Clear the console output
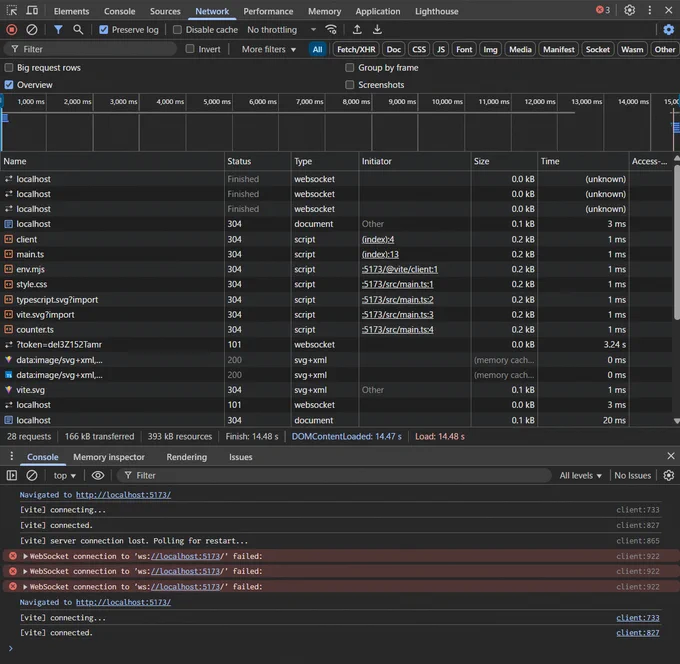Screen dimensions: 680x664 (x=32, y=475)
